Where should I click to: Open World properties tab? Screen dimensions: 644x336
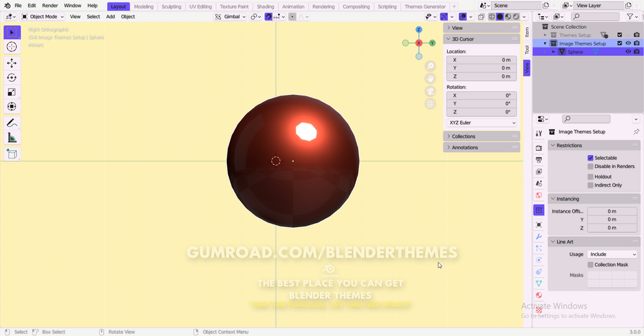coord(539,195)
